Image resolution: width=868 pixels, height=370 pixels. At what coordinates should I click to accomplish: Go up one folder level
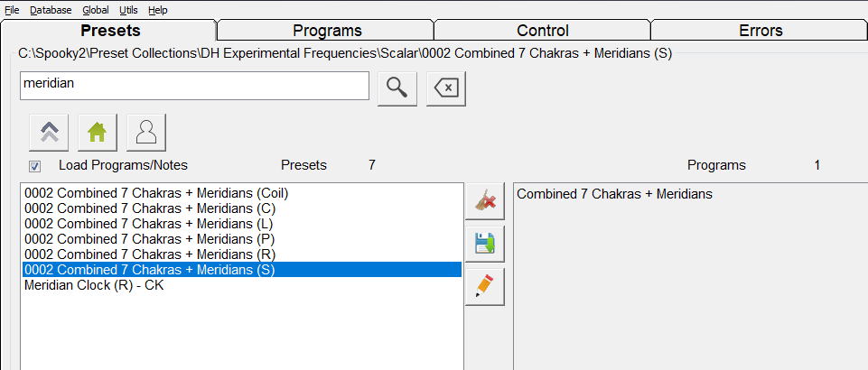click(50, 133)
